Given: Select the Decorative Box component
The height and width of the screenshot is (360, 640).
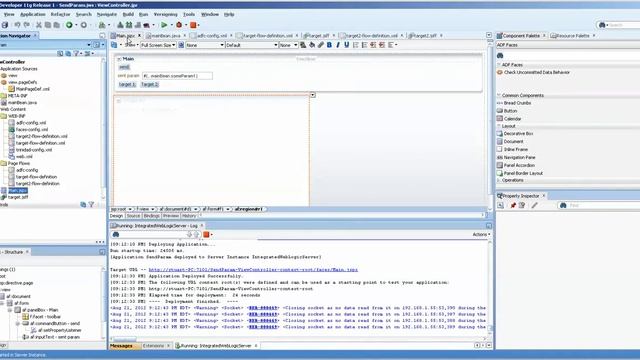Looking at the screenshot, I should [x=515, y=134].
